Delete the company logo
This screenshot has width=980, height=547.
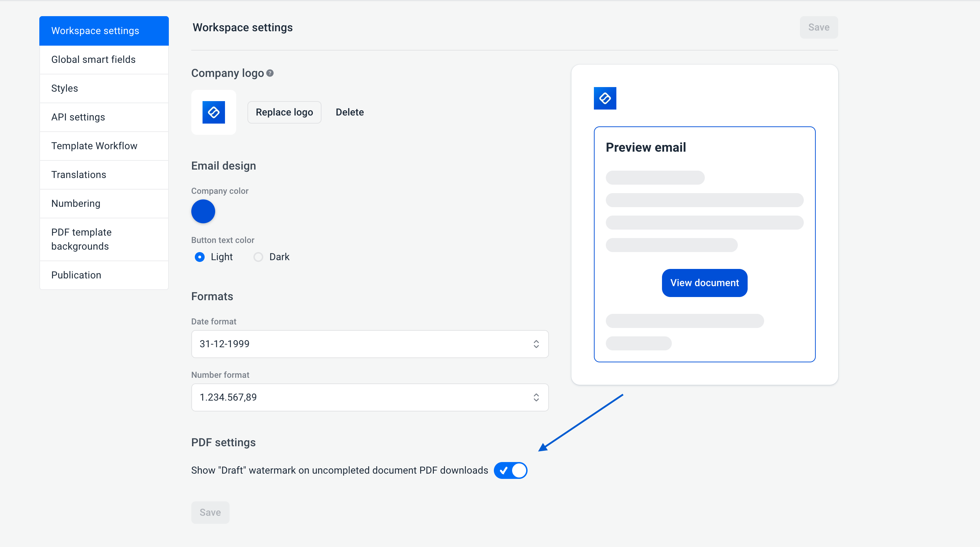point(349,112)
